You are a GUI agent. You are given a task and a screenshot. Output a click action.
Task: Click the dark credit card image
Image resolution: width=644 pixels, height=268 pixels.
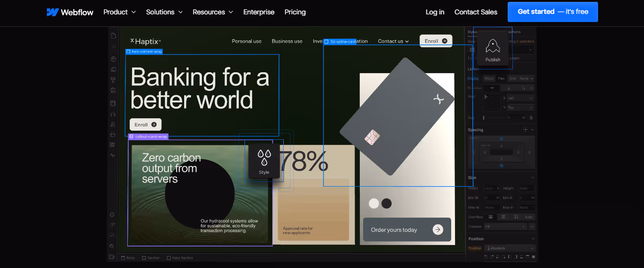397,116
